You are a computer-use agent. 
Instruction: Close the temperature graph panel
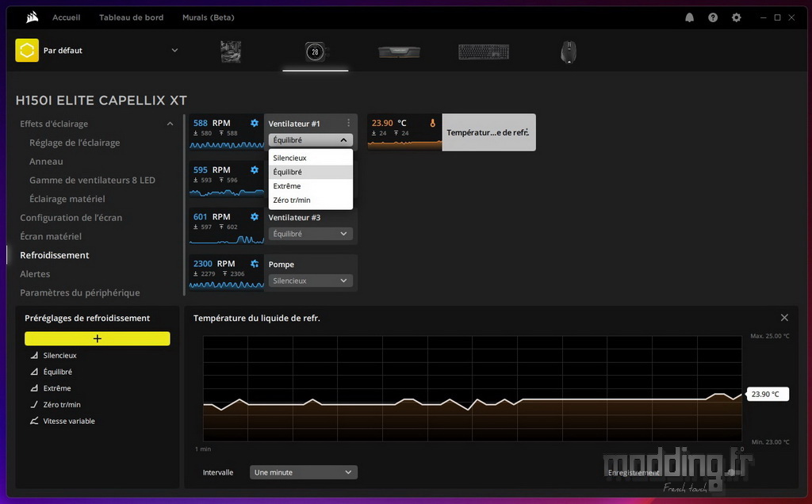pos(784,318)
